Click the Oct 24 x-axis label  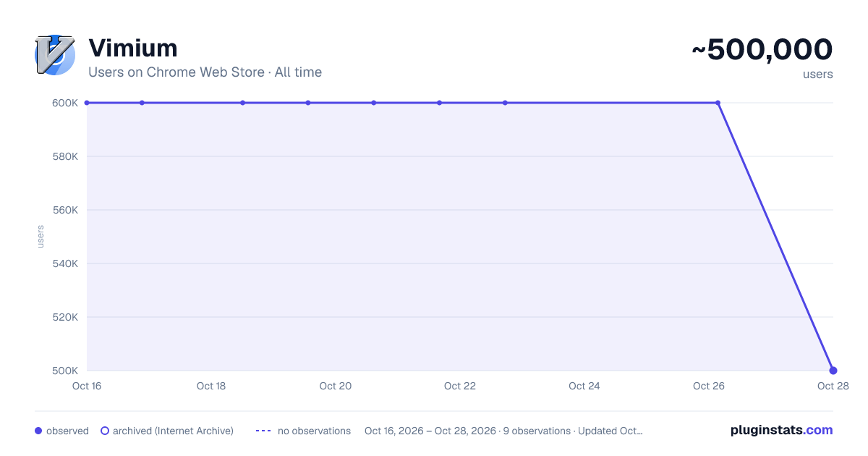pos(584,386)
